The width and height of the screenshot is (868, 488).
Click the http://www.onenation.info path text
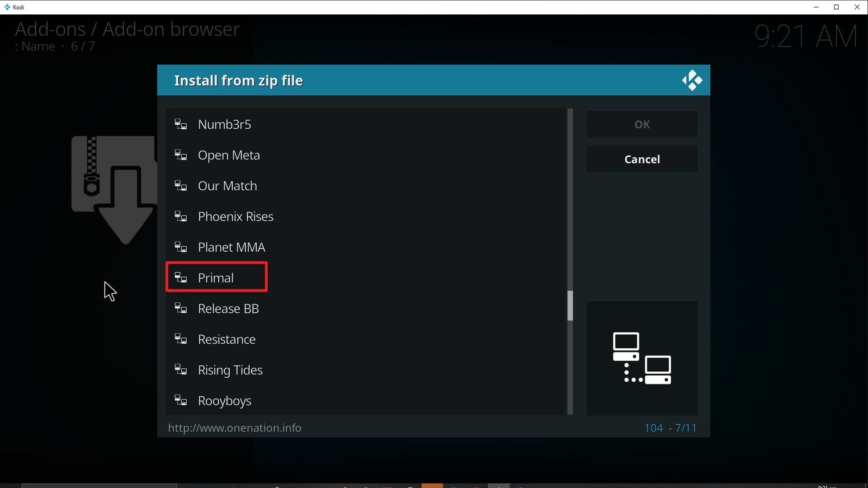(x=235, y=428)
